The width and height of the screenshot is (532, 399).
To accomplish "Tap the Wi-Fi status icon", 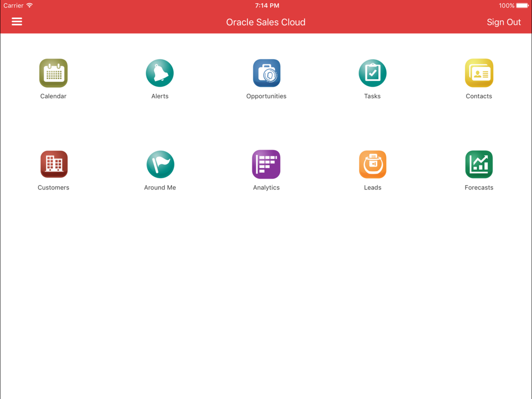I will tap(29, 5).
